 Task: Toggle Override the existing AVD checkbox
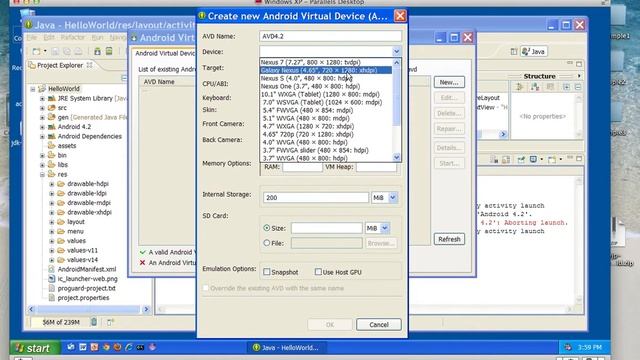pos(206,288)
